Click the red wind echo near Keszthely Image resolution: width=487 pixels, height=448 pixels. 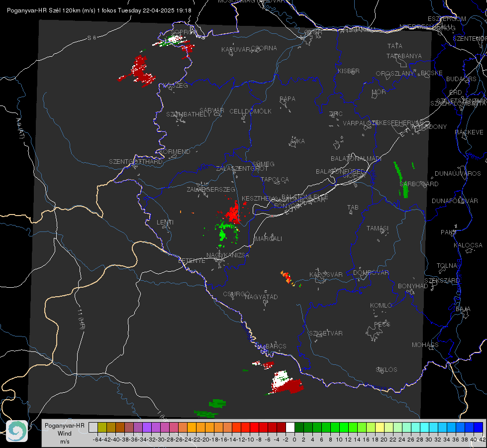[233, 213]
